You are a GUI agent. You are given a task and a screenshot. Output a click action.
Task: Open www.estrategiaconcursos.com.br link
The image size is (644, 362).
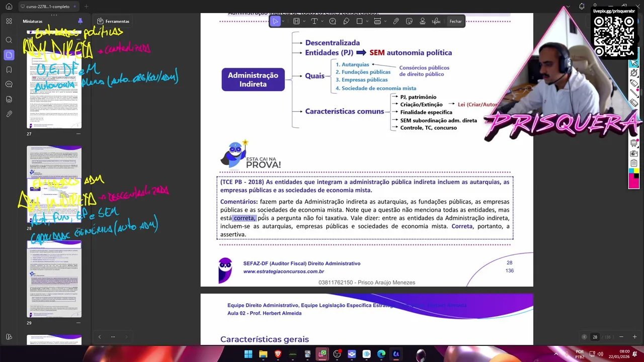click(x=284, y=271)
